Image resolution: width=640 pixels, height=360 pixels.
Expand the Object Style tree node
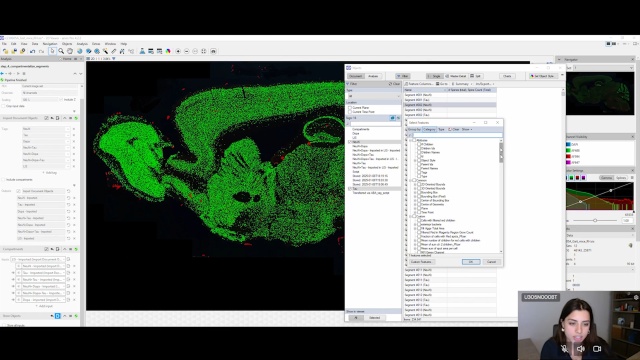415,160
